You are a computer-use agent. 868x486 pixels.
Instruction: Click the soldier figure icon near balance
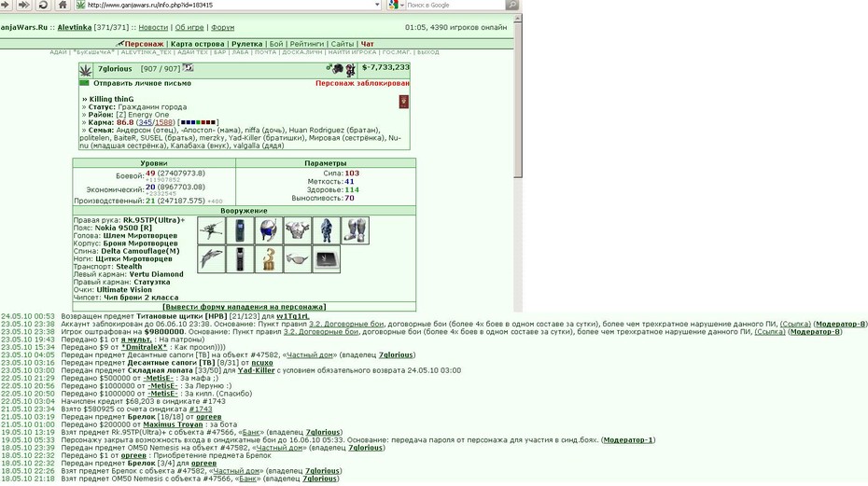[x=350, y=70]
